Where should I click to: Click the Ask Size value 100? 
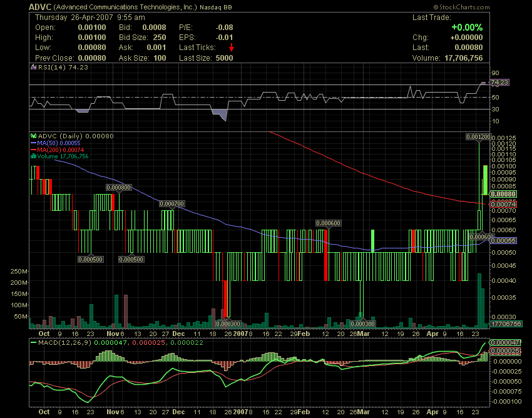tap(160, 58)
